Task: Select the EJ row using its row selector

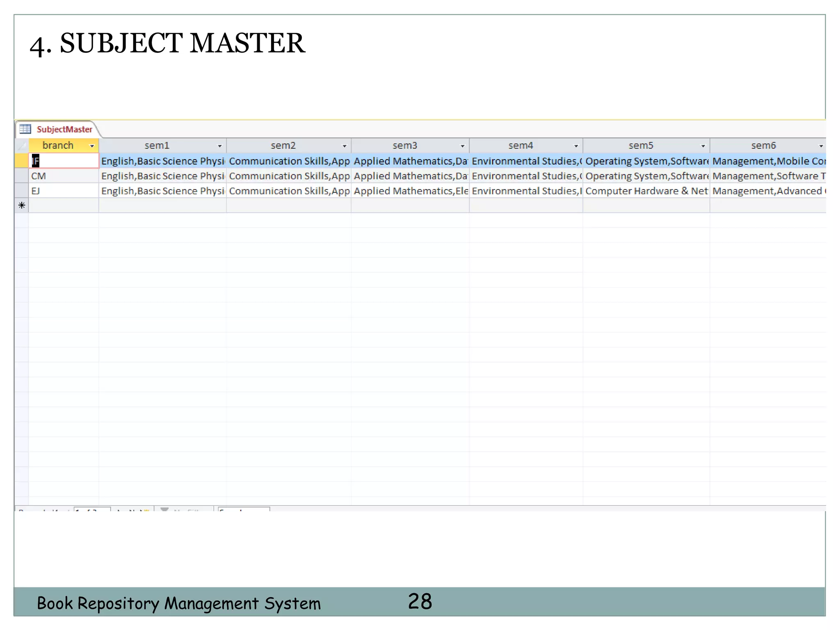Action: [22, 191]
